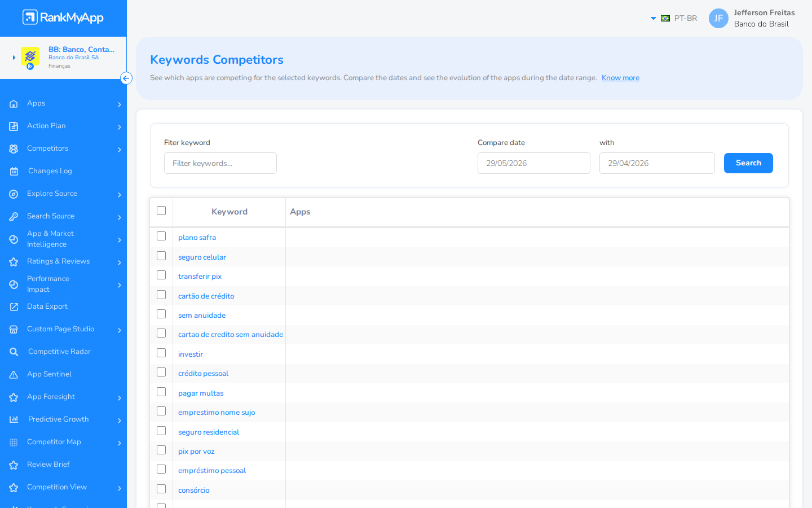Open keyword link empréstimo pessoal
Viewport: 812px width, 508px height.
(x=212, y=471)
